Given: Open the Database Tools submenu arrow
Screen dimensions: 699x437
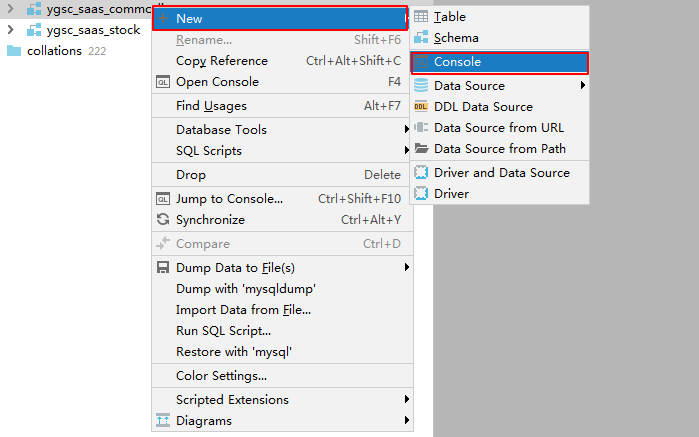Looking at the screenshot, I should (x=406, y=129).
